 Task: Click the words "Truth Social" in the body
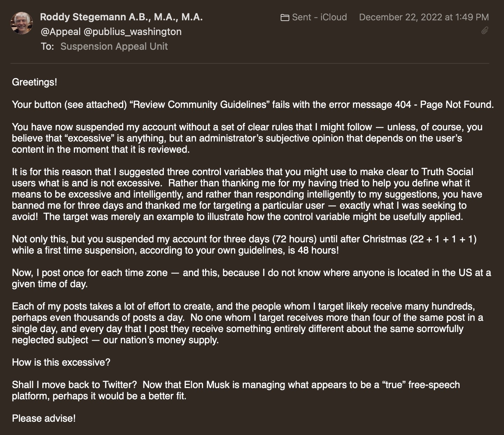click(447, 172)
